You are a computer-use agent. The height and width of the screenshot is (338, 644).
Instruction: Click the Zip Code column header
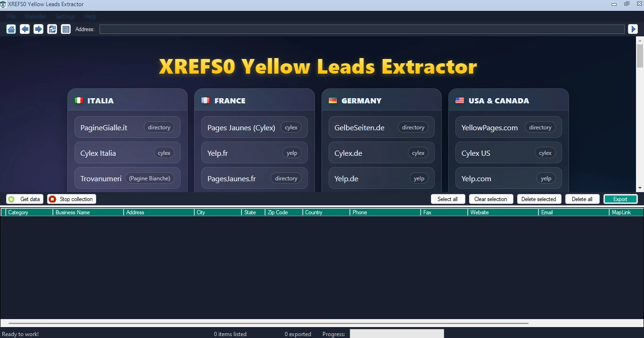pyautogui.click(x=284, y=212)
